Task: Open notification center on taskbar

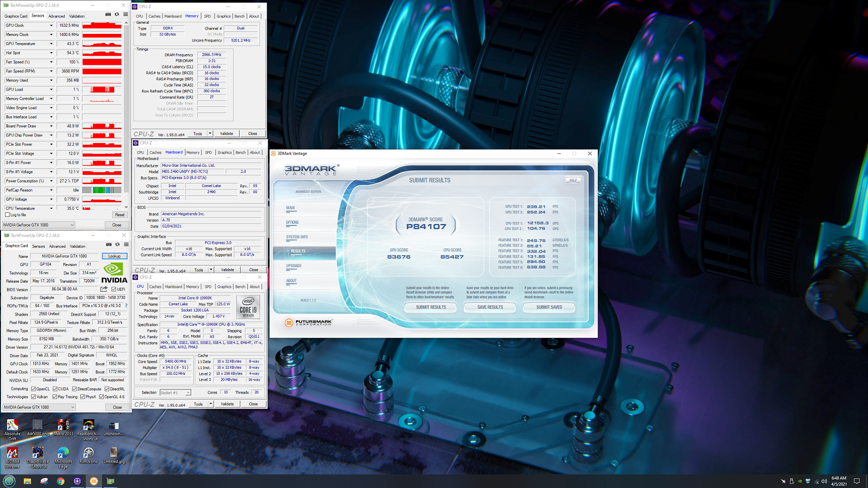Action: click(857, 481)
